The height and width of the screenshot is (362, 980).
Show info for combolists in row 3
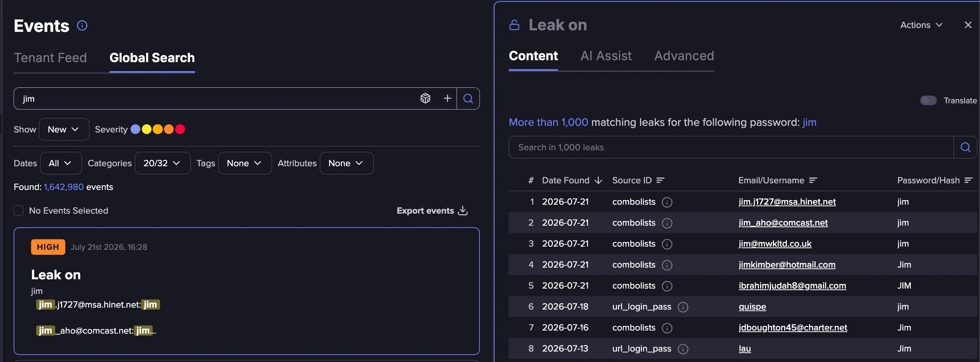click(667, 244)
